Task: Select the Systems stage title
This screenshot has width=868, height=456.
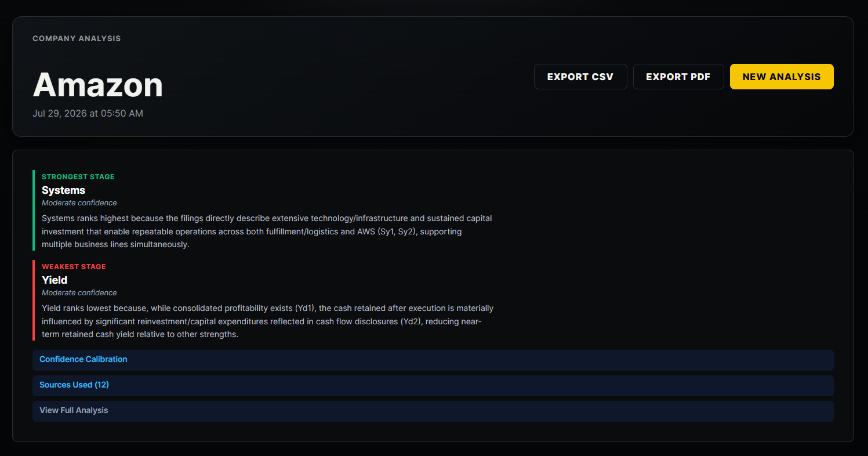Action: tap(63, 190)
